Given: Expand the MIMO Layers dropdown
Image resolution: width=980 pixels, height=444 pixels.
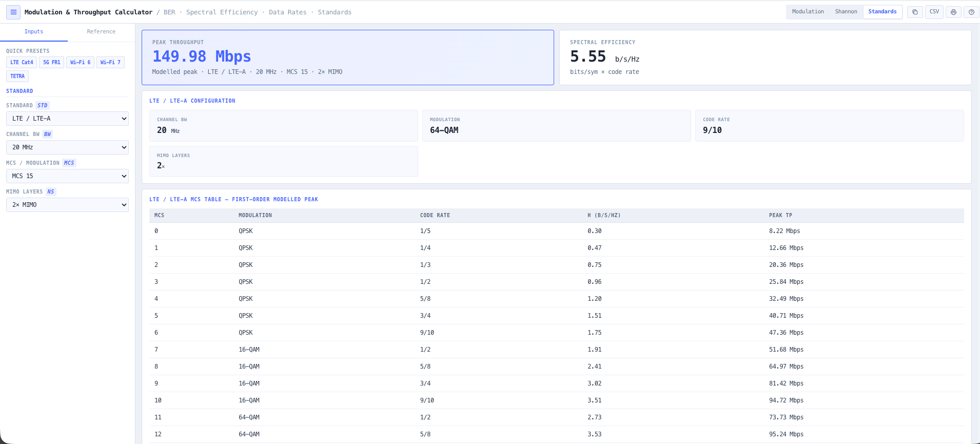Looking at the screenshot, I should point(67,205).
